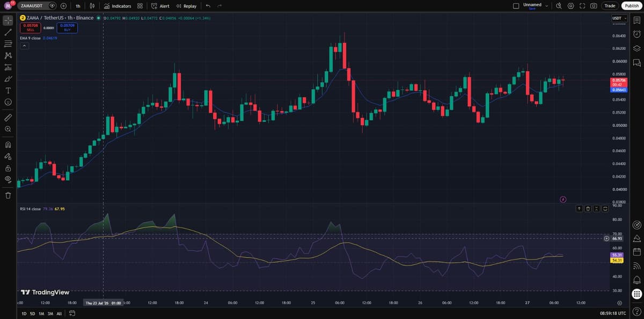Click the EMA 9 close legend
The width and height of the screenshot is (644, 319).
point(31,38)
